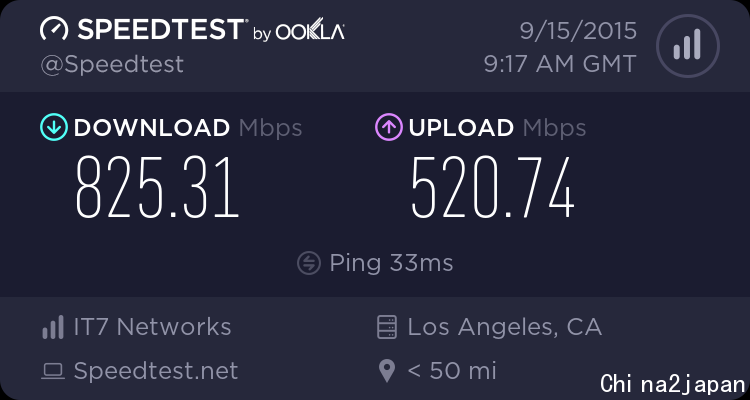Click the China2japan watermark
The width and height of the screenshot is (750, 400).
(673, 384)
